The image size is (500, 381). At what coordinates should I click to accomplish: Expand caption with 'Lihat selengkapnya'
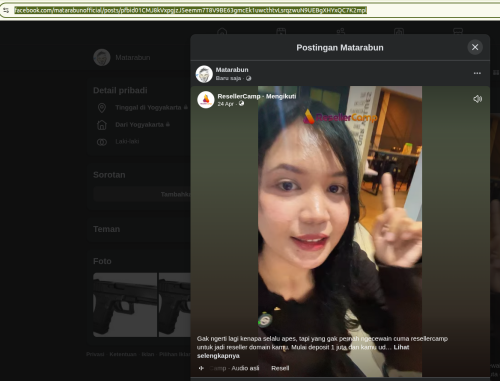(303, 351)
